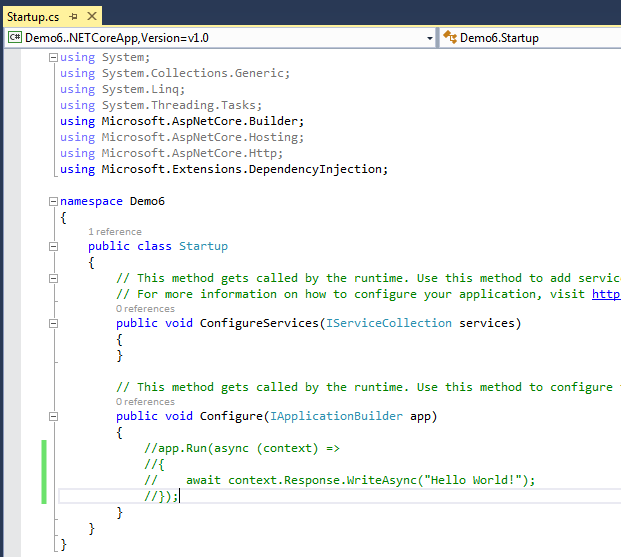Click the Demo6.Startup class icon
Image resolution: width=621 pixels, height=557 pixels.
click(449, 37)
